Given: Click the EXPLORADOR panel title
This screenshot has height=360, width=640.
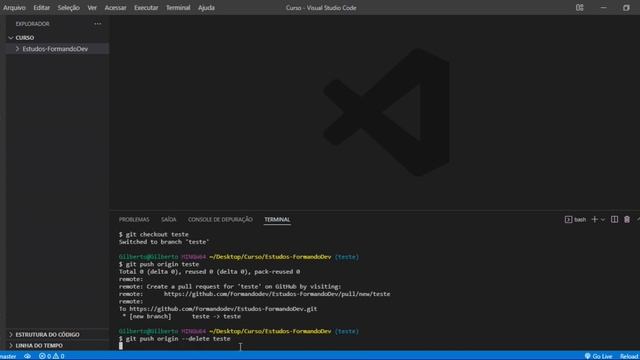Looking at the screenshot, I should pos(33,24).
